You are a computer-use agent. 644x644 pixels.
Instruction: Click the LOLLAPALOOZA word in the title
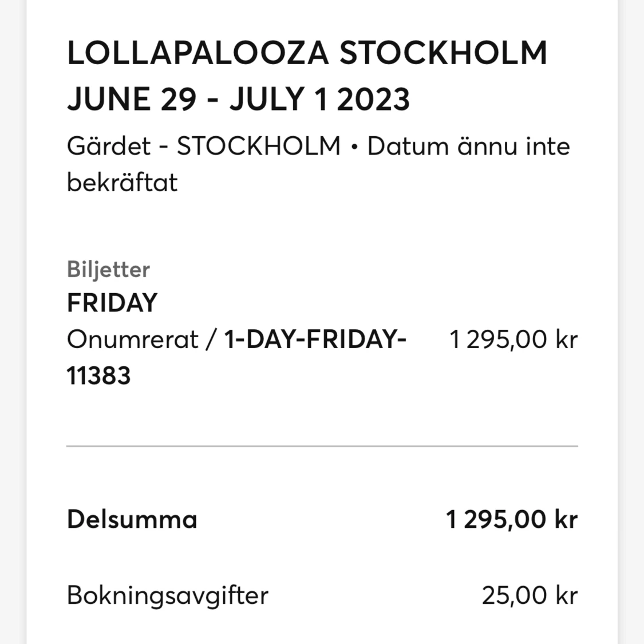(x=197, y=53)
